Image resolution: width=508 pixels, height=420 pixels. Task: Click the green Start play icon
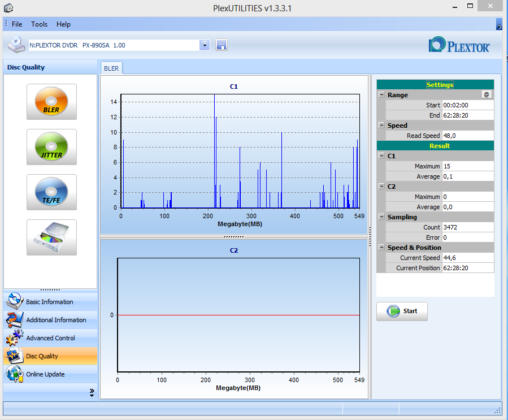pos(393,311)
